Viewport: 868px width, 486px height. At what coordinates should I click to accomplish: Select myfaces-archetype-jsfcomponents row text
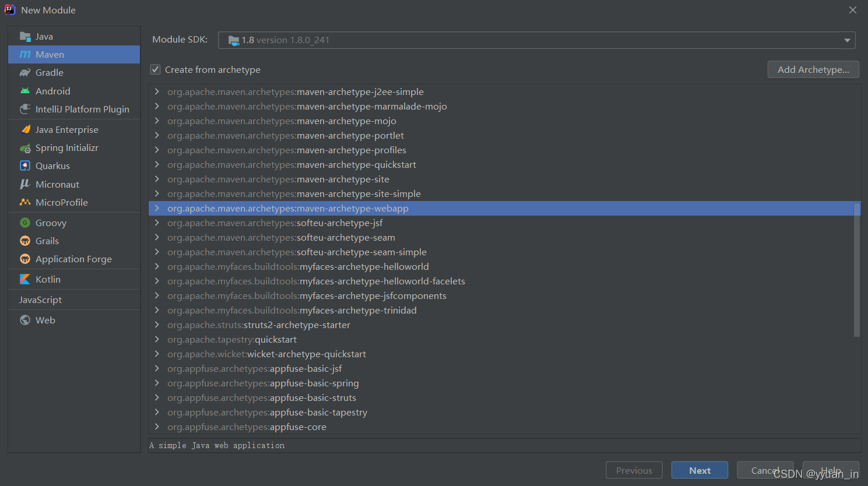(307, 296)
